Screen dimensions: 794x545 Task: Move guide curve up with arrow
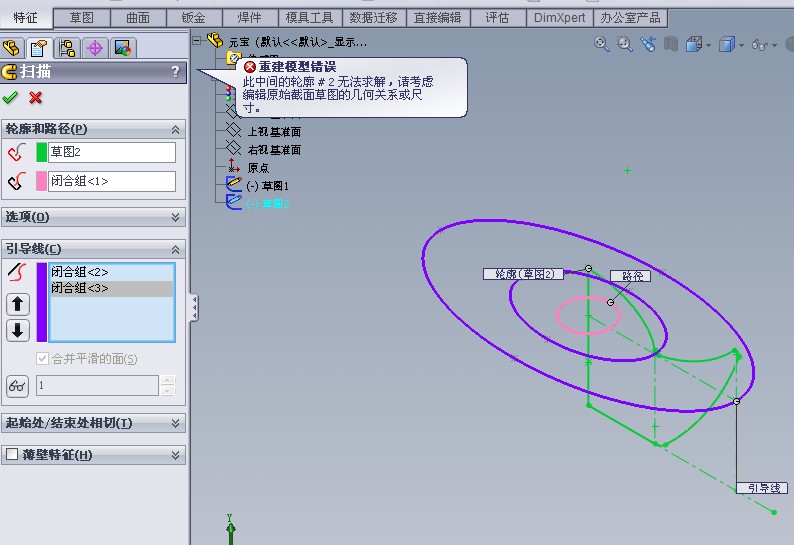[x=18, y=304]
